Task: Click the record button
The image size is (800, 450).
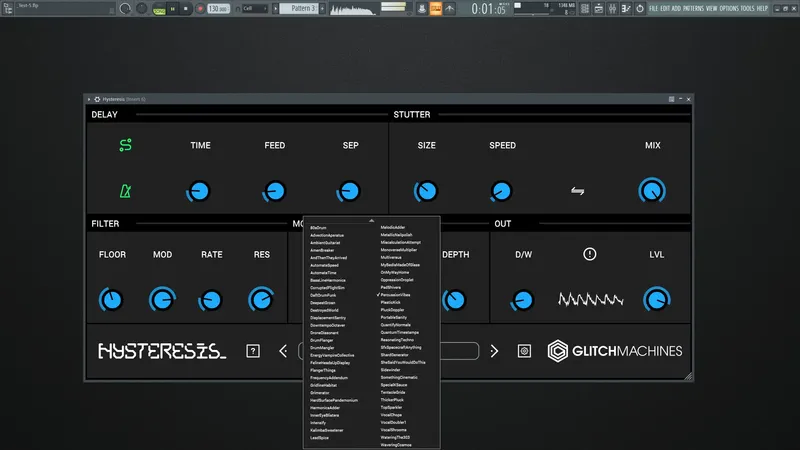Action: pos(200,9)
